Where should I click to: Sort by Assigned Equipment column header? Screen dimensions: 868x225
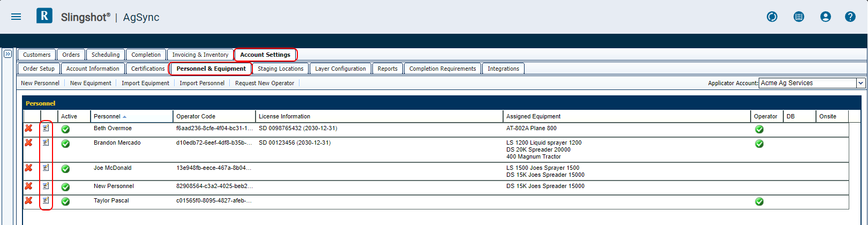pyautogui.click(x=627, y=116)
